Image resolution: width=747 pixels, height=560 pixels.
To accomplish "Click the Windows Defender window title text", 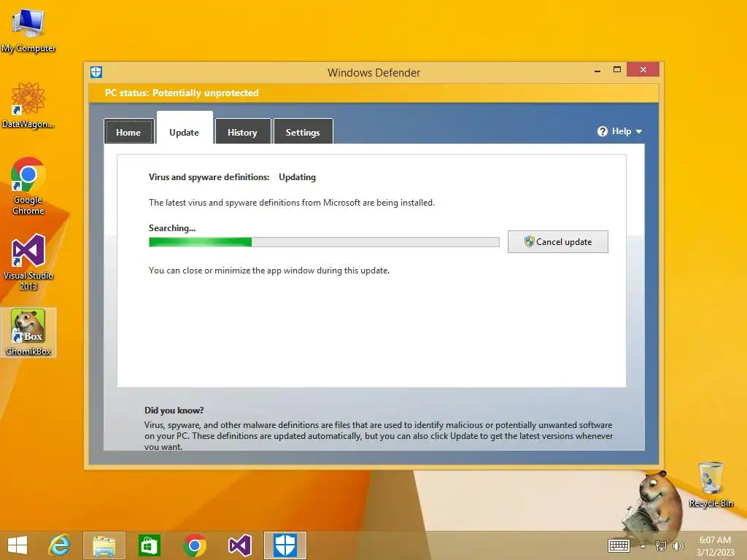I will click(374, 73).
